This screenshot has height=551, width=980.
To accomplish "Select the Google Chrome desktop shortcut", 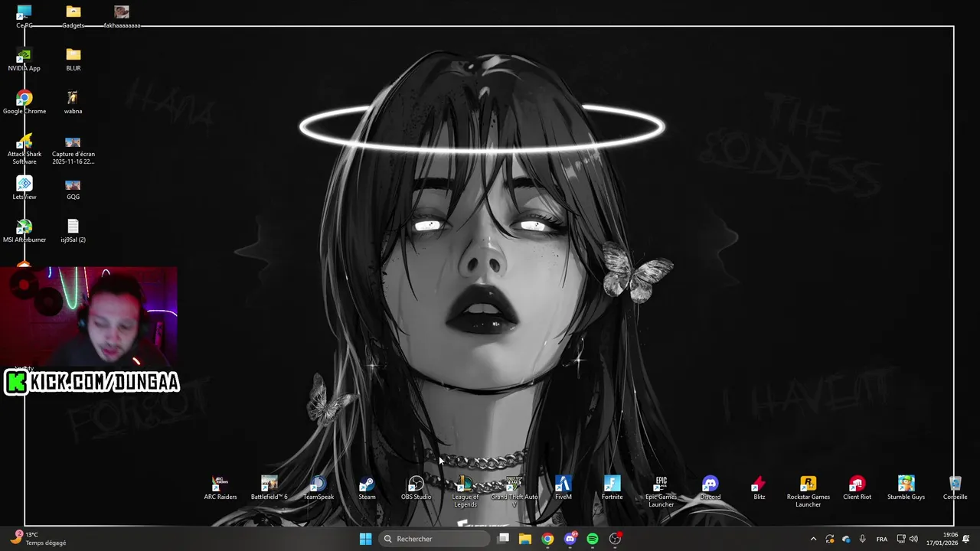I will click(24, 103).
